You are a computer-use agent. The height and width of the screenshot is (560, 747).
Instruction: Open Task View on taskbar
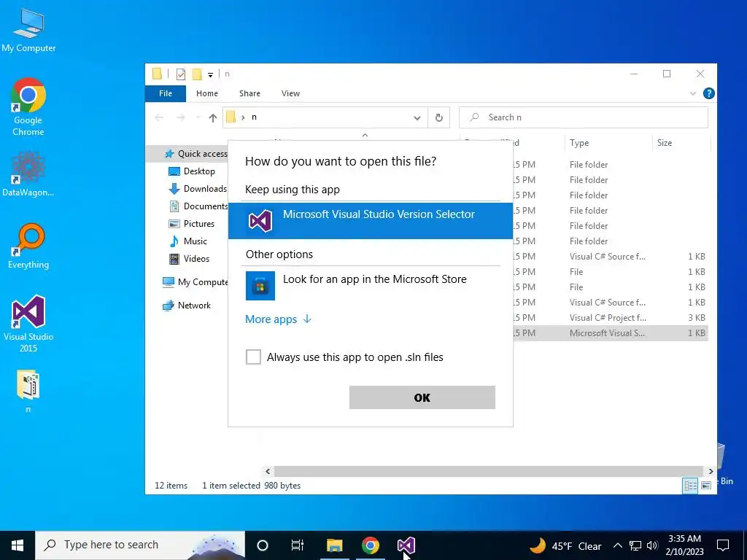tap(298, 545)
